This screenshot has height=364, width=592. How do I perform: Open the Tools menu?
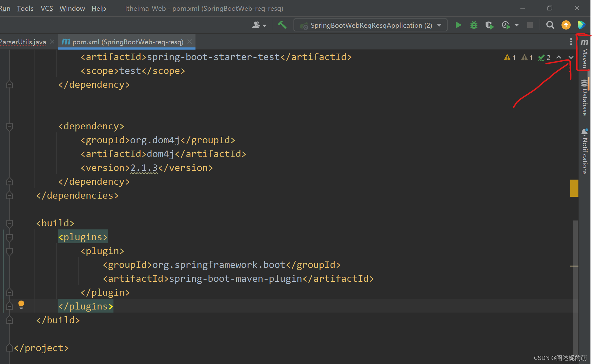pos(25,8)
